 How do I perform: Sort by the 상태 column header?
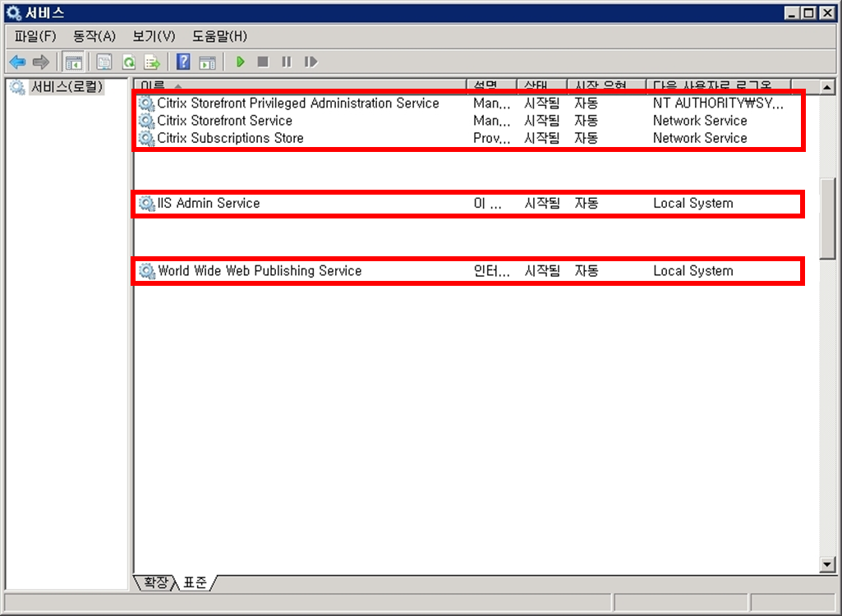click(x=542, y=85)
